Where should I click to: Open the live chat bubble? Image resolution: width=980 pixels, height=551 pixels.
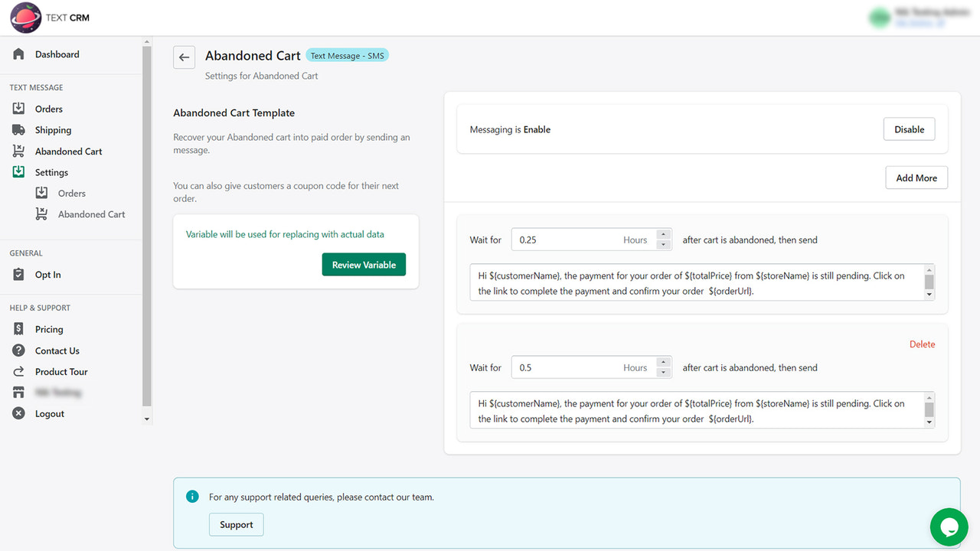click(x=949, y=527)
